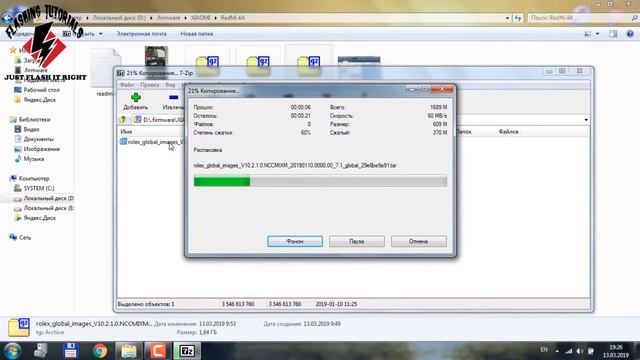Click the tgz archive icon in details pane

pyautogui.click(x=19, y=327)
